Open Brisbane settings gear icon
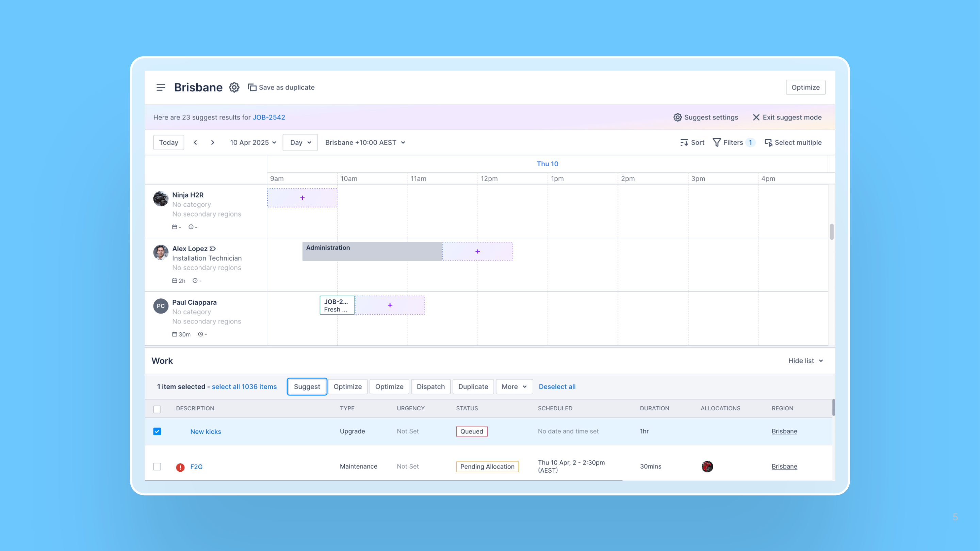 [234, 87]
